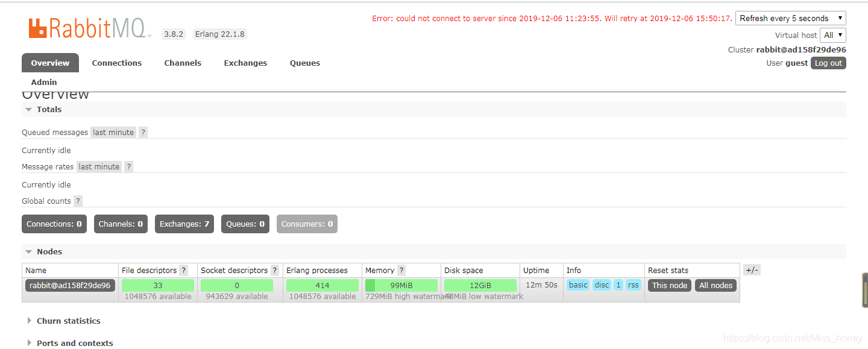Open the Queues tab

(x=305, y=63)
